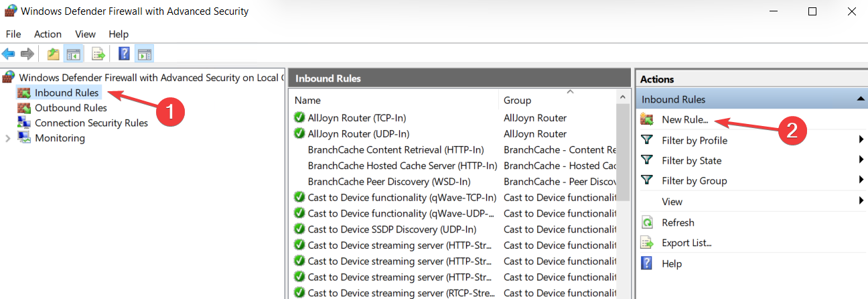
Task: Click the Back arrow in the toolbar
Action: (x=9, y=54)
